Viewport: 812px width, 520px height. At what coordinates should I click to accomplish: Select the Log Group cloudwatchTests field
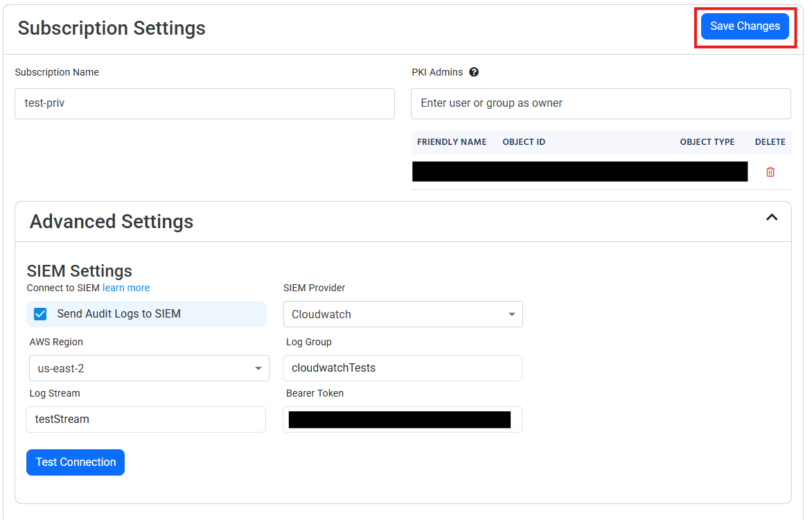pos(402,368)
